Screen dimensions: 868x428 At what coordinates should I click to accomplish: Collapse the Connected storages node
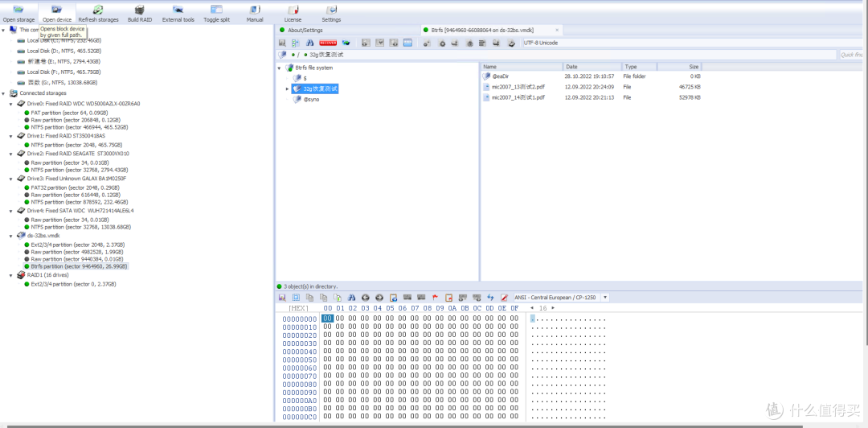pyautogui.click(x=4, y=93)
